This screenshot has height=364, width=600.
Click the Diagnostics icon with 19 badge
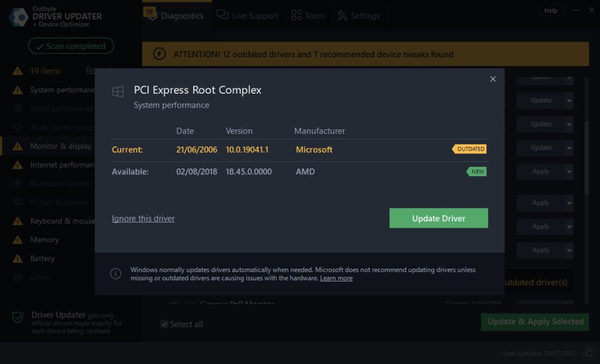point(151,14)
